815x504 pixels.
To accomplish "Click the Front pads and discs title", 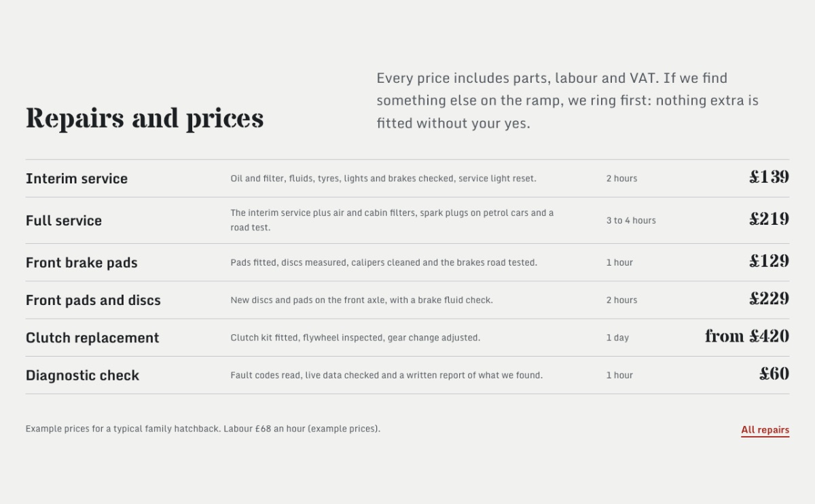I will pyautogui.click(x=93, y=300).
